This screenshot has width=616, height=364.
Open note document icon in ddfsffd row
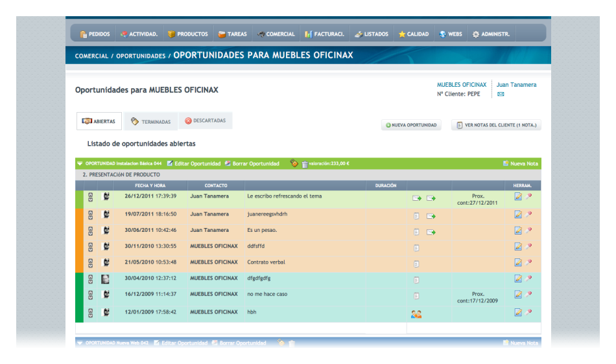click(416, 248)
